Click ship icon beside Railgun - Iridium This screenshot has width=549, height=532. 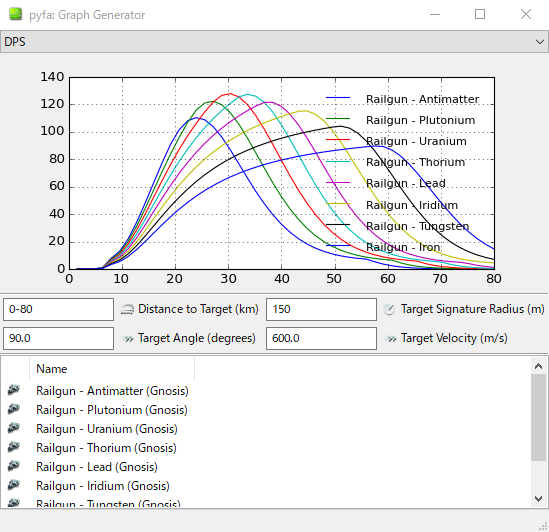(14, 485)
